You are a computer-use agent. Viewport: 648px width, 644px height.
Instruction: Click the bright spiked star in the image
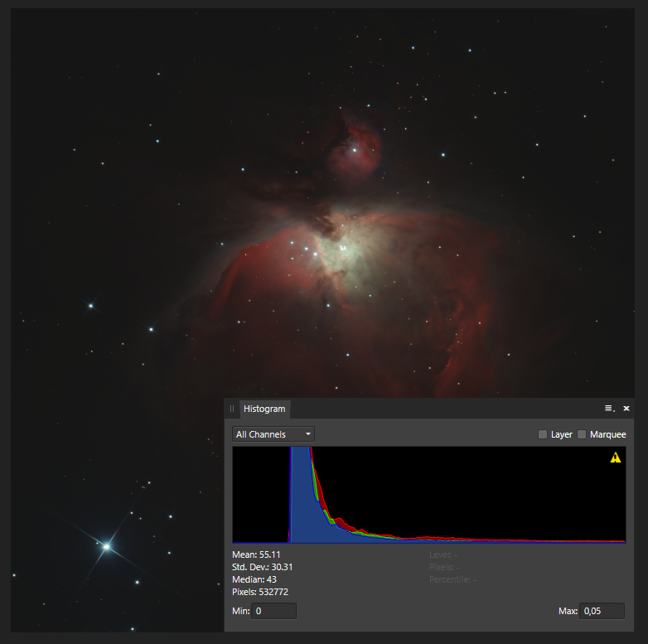107,546
